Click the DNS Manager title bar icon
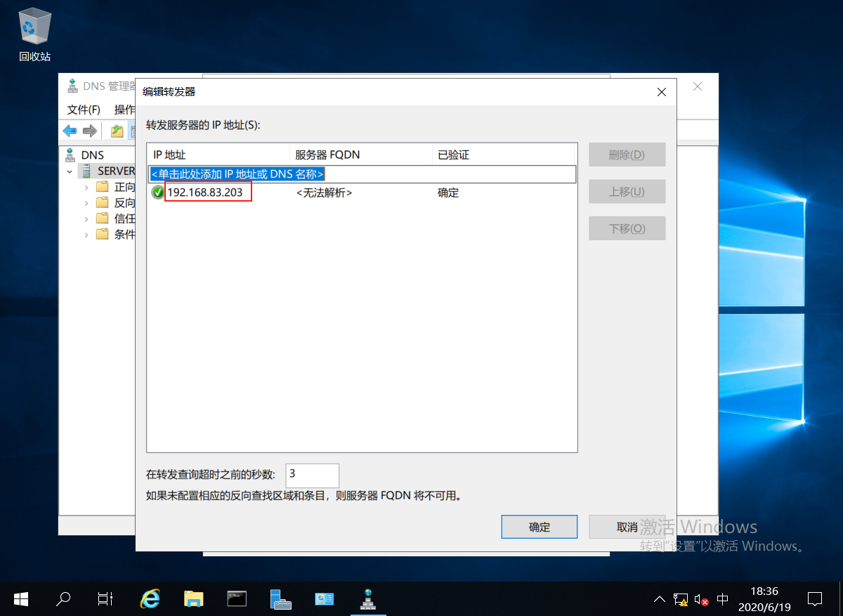Screen dimensions: 843x616 click(x=72, y=86)
